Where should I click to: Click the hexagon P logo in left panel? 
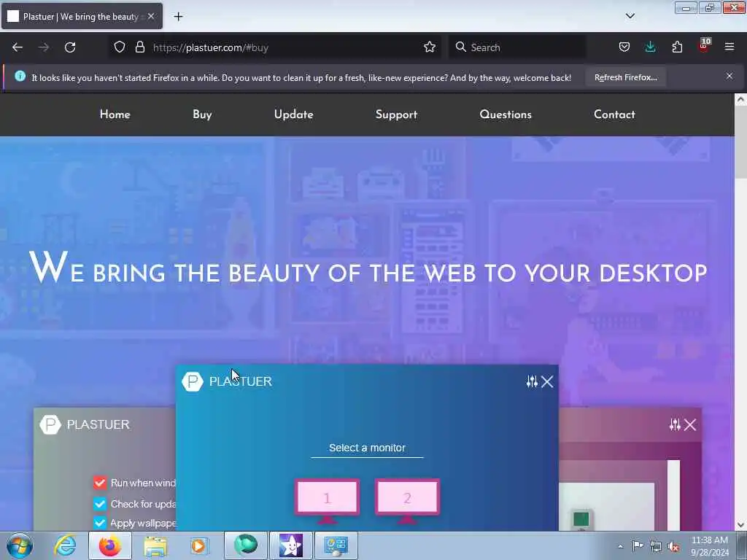(x=50, y=424)
